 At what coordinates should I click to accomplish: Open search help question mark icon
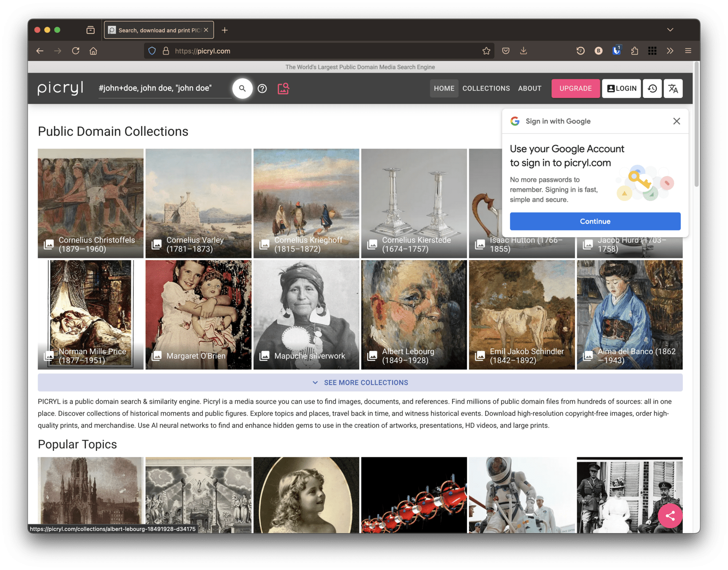pos(262,88)
